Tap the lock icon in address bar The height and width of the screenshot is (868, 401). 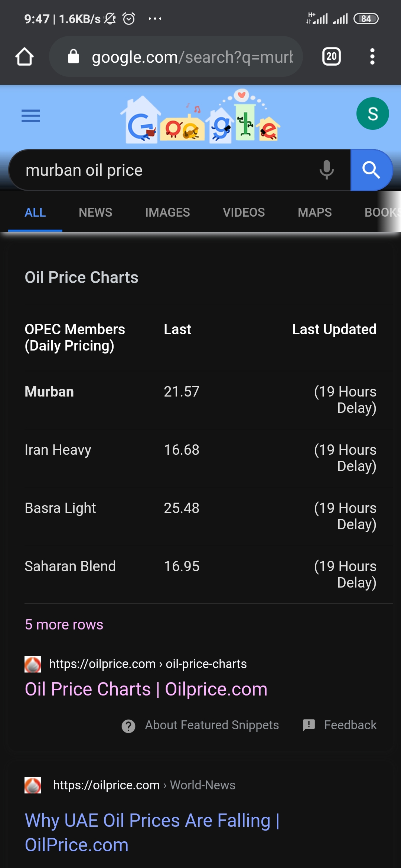(74, 57)
